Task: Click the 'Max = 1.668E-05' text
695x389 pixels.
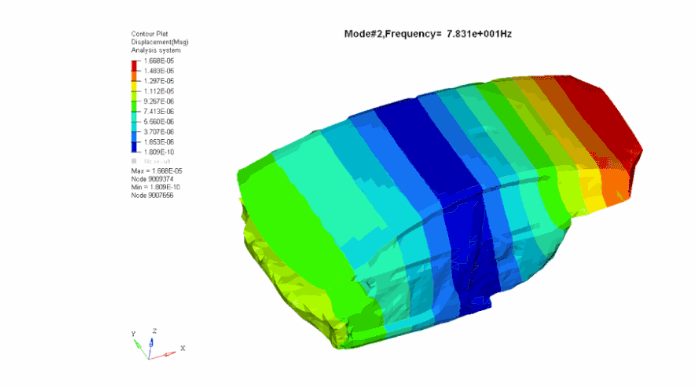Action: (156, 171)
